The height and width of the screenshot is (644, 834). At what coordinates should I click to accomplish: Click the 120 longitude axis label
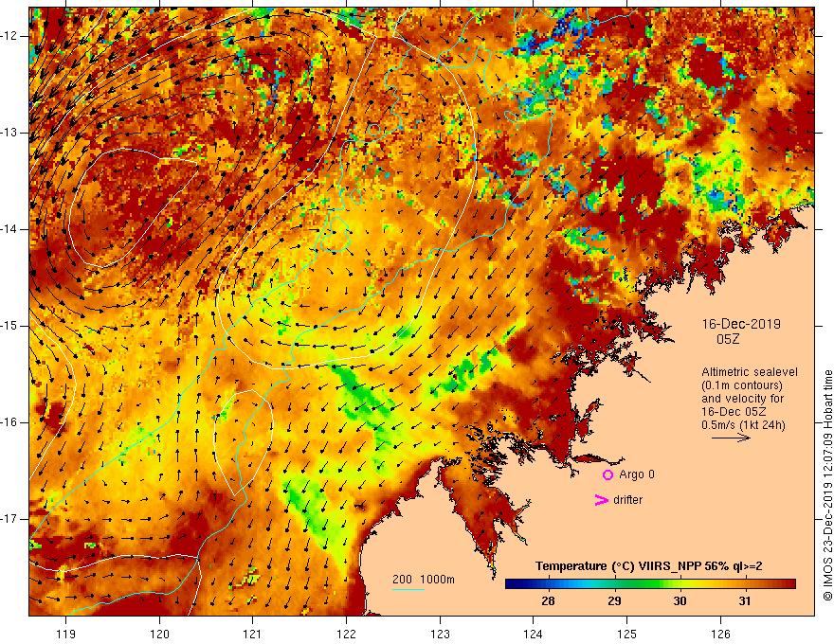[159, 634]
